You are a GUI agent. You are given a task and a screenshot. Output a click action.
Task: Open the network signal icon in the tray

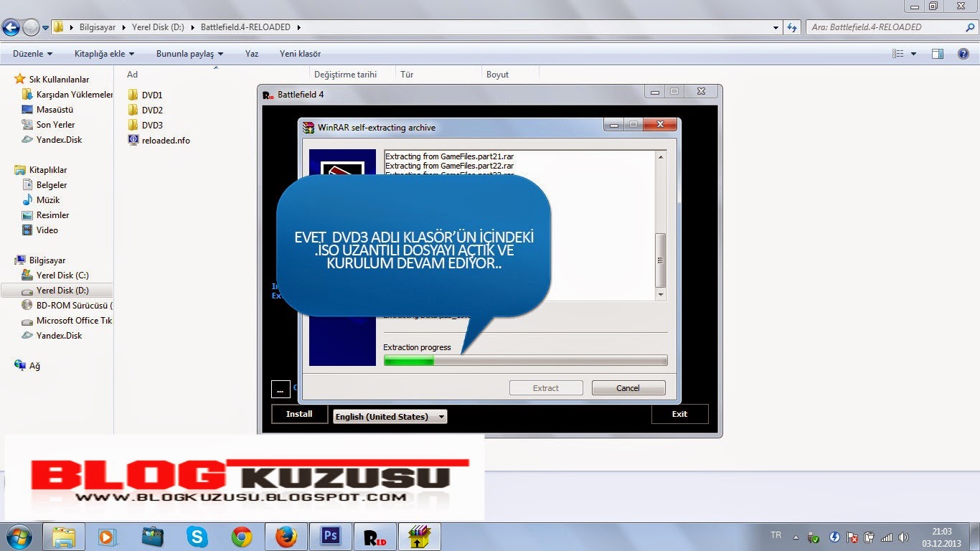pos(887,537)
